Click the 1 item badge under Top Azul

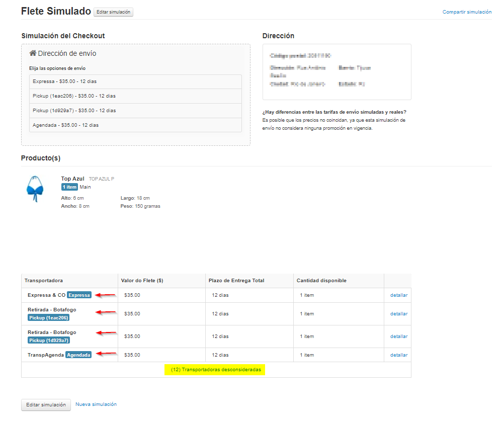coord(69,187)
